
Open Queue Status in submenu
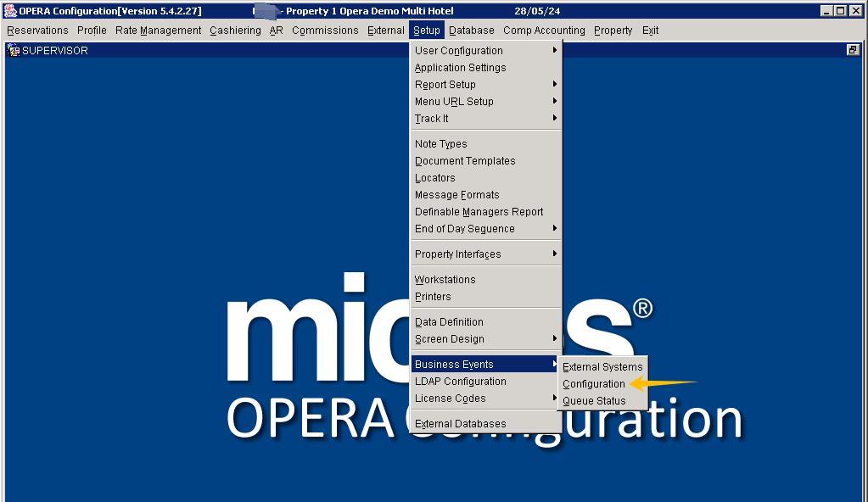[602, 401]
